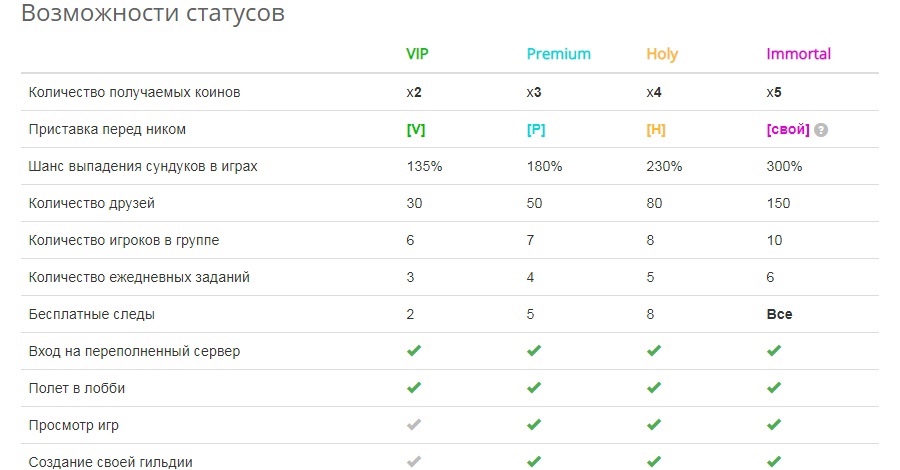This screenshot has height=470, width=900.
Task: Click the cyan [P] prefix label
Action: [536, 130]
